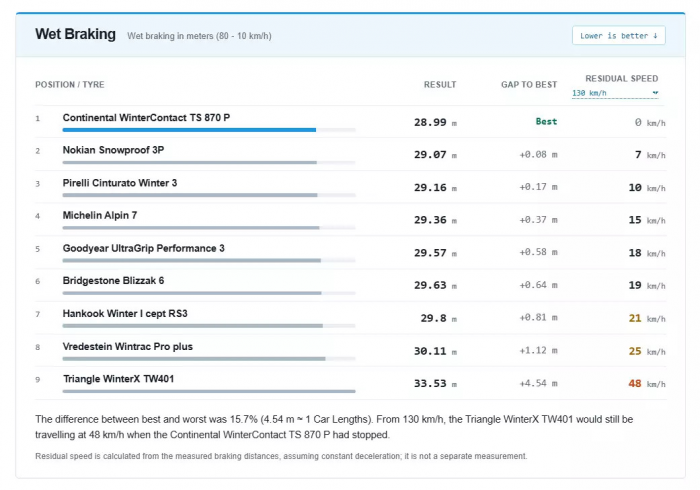The image size is (700, 490).
Task: Select Vredestein Wintrac Pro plus
Action: [128, 347]
